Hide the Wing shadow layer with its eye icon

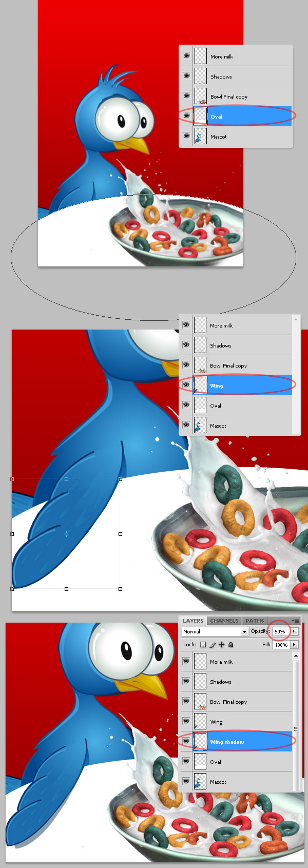point(186,742)
